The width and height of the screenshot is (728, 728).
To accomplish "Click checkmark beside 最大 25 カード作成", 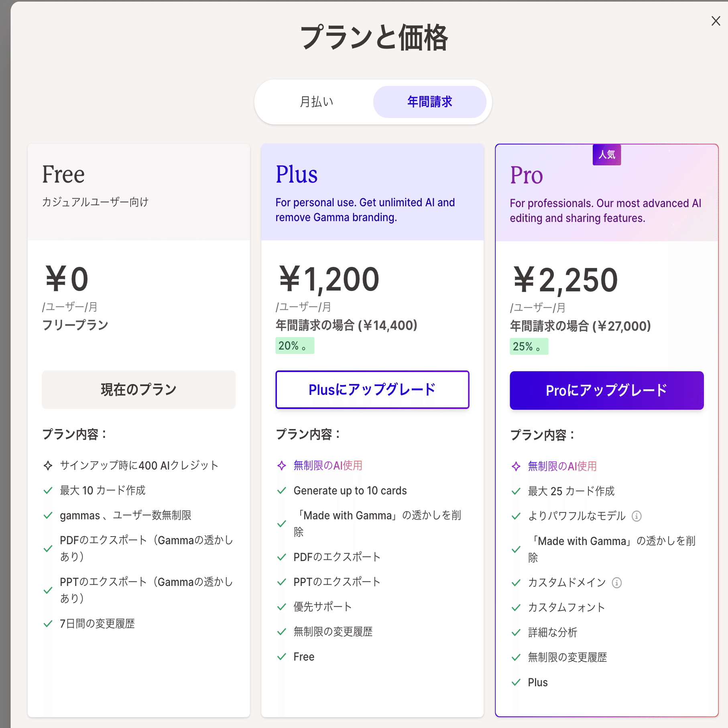I will click(516, 491).
